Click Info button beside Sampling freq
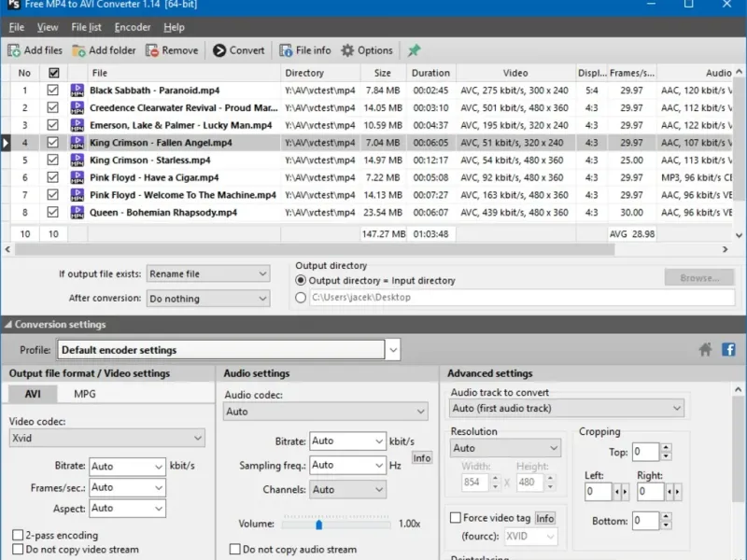The width and height of the screenshot is (747, 560). (422, 458)
